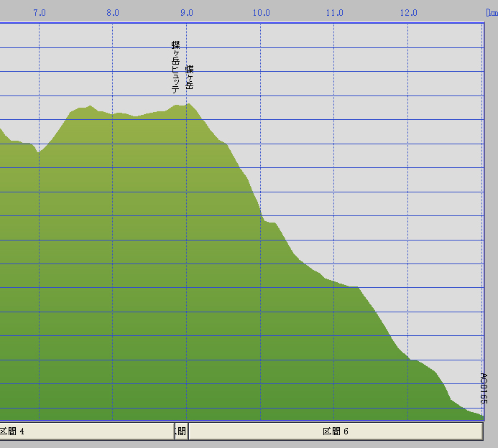Click the elevation profile where it crosses the 8.0 km gridline
The image size is (498, 448).
click(x=113, y=113)
